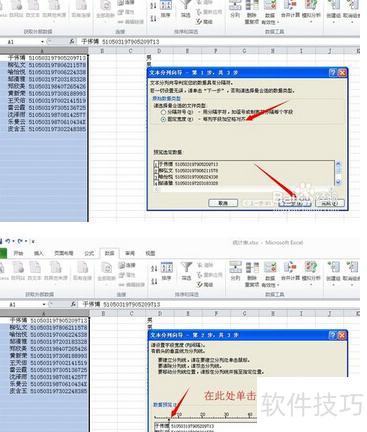Open help in step 1 wizard title bar
This screenshot has width=367, height=432.
[x=332, y=73]
